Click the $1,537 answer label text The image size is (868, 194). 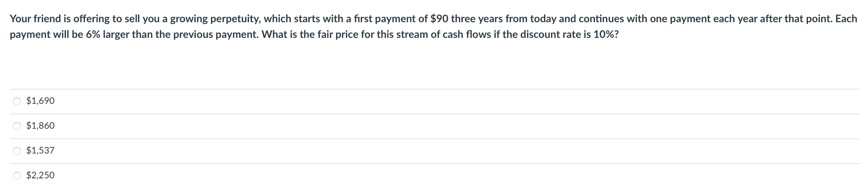(x=40, y=151)
